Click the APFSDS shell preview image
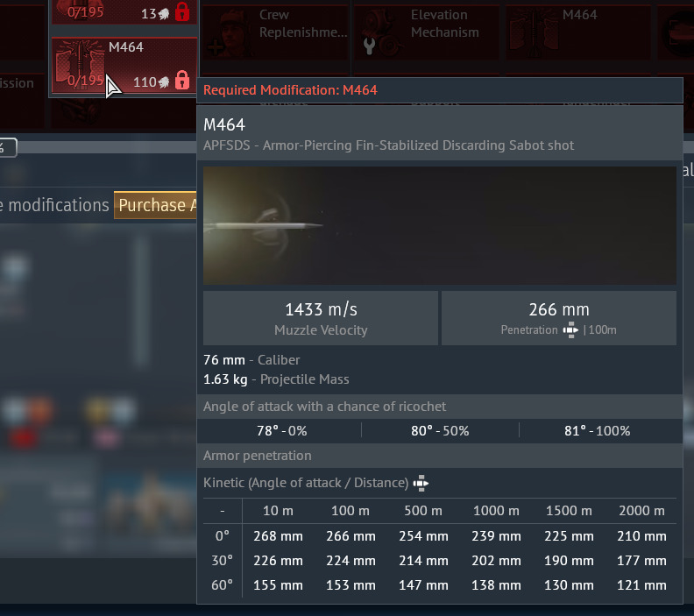The image size is (694, 616). point(439,225)
